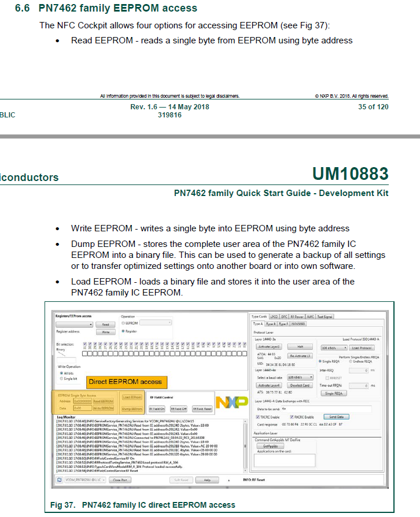The image size is (420, 517).
Task: Click the Help button
Action: click(x=207, y=480)
